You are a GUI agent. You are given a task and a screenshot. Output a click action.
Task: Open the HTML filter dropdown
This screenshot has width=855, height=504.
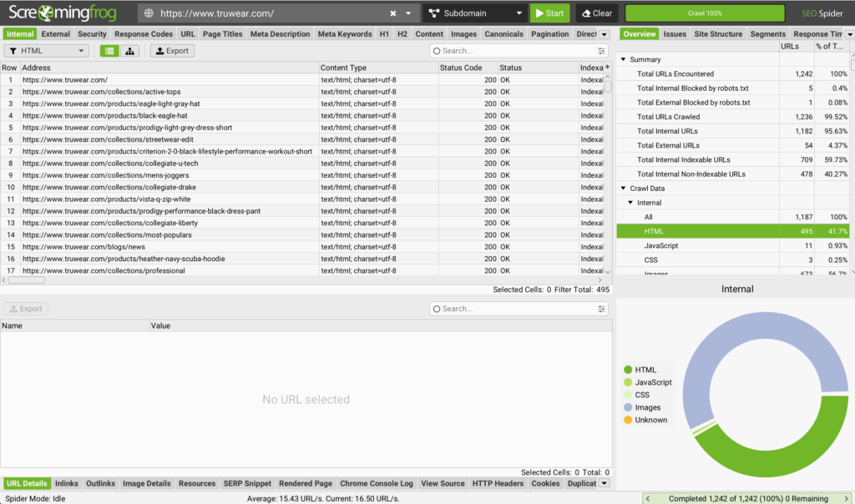point(47,51)
